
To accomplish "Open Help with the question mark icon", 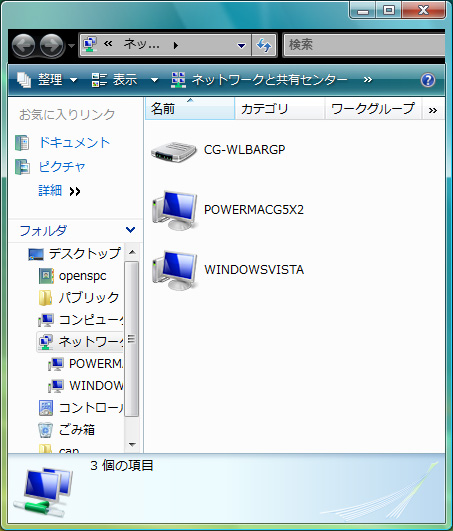I will 428,80.
